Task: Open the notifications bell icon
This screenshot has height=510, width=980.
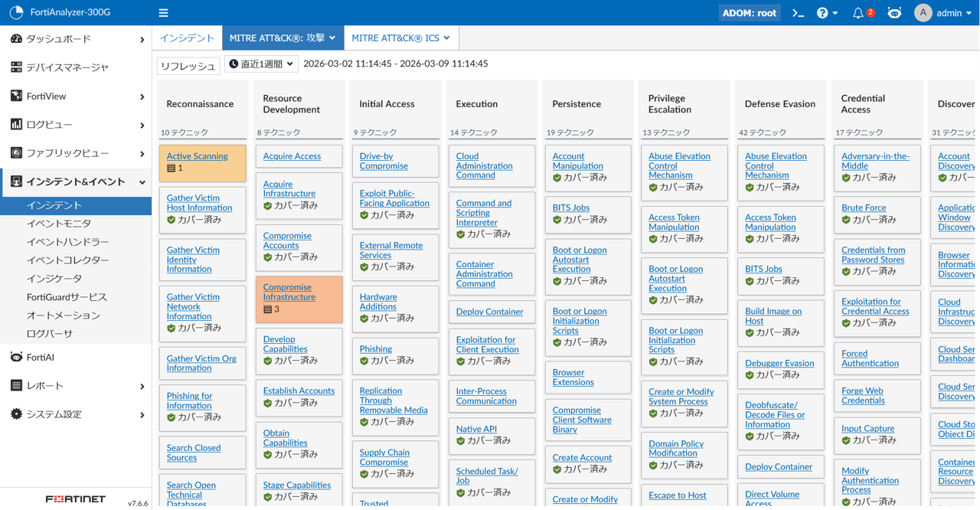Action: pos(859,13)
